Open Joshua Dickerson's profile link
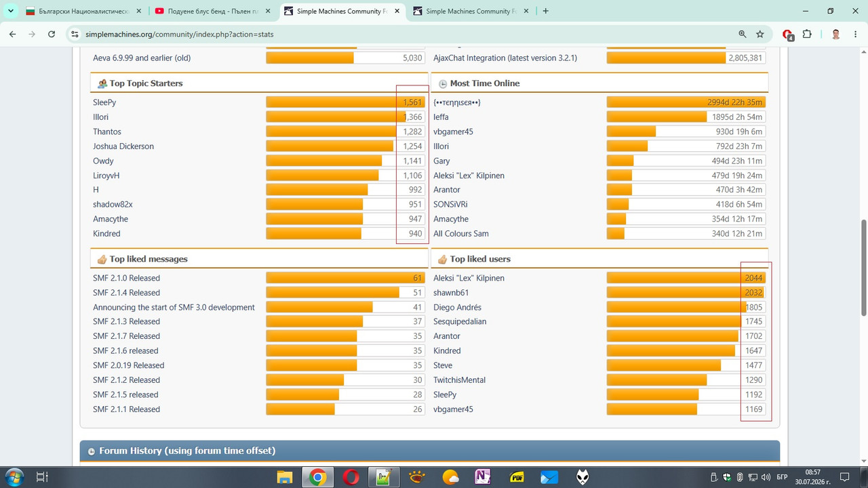This screenshot has width=868, height=488. point(123,146)
